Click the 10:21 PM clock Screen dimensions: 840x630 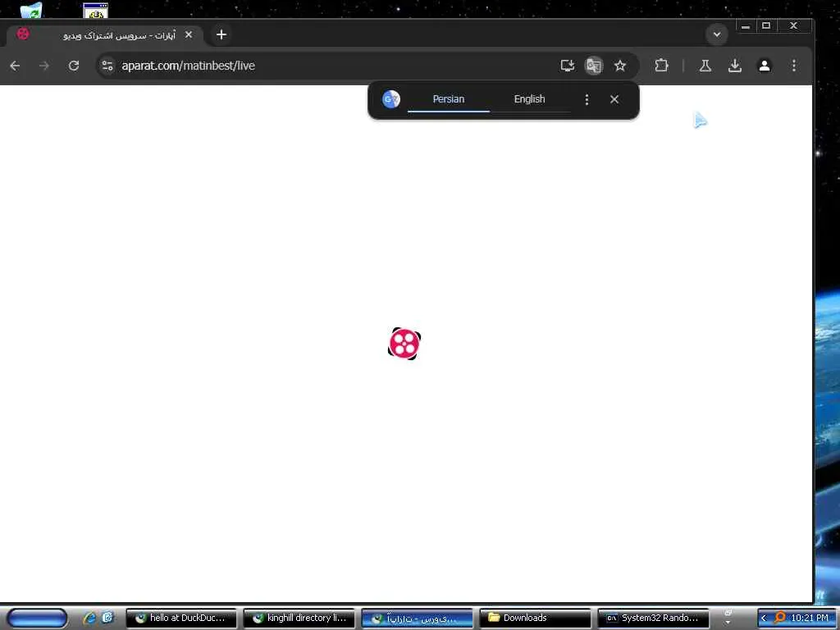tap(810, 618)
